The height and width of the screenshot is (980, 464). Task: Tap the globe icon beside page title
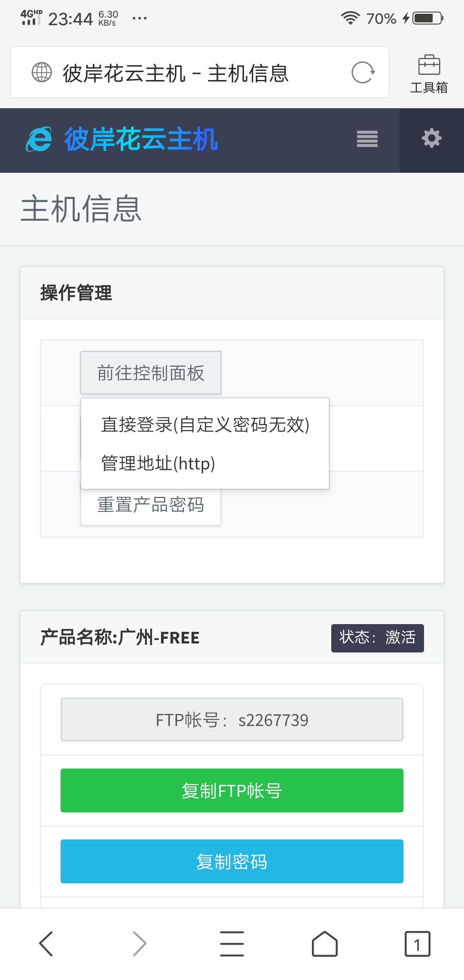pos(42,72)
